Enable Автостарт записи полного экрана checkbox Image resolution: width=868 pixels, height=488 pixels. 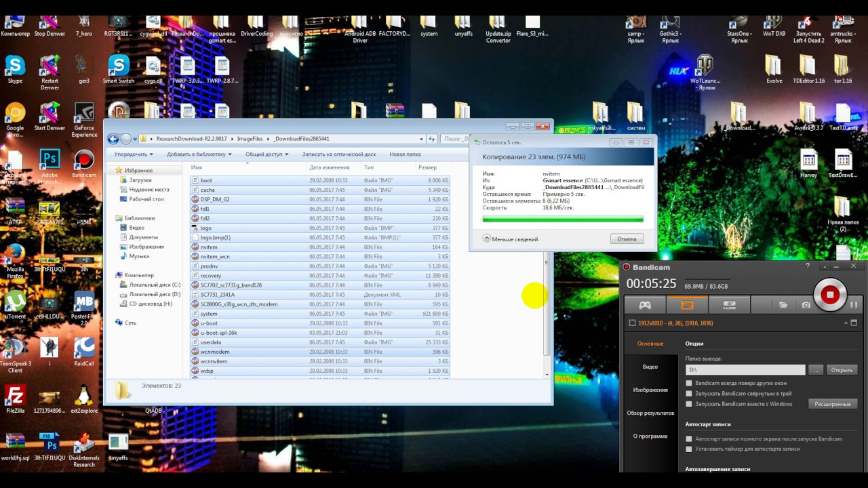[689, 439]
